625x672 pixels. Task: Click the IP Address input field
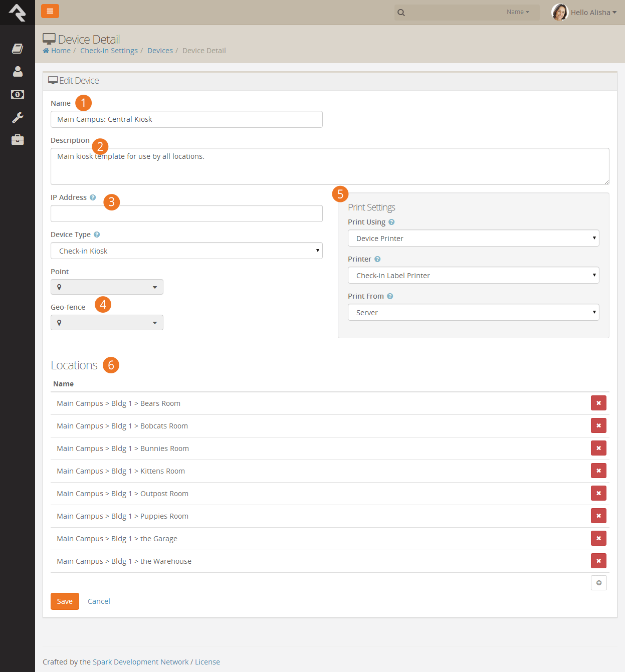(186, 213)
